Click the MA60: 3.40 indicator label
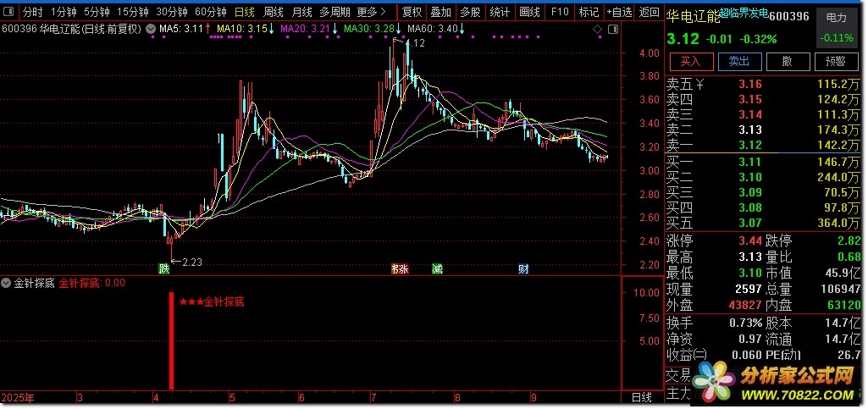Screen dimensions: 868x409 [436, 29]
